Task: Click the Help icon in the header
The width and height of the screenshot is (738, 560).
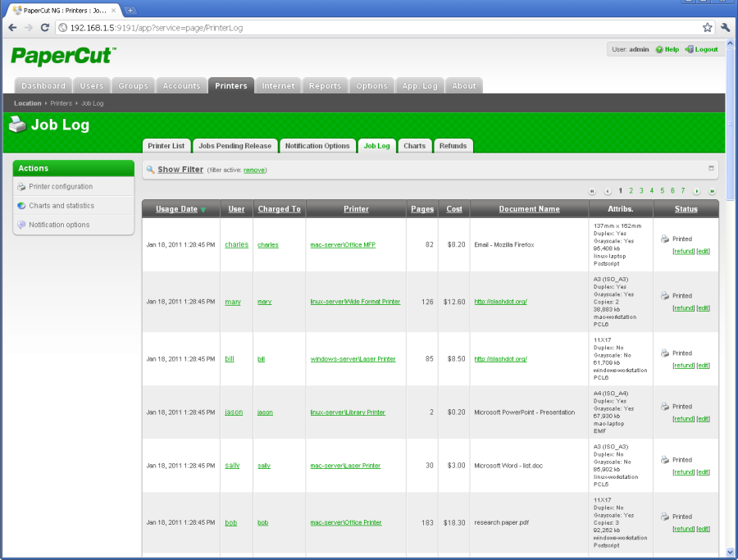Action: pos(659,49)
